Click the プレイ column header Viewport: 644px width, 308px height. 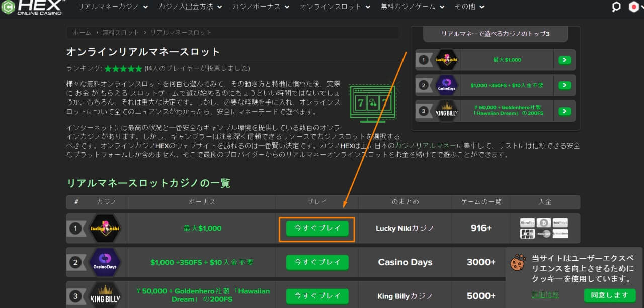point(317,202)
